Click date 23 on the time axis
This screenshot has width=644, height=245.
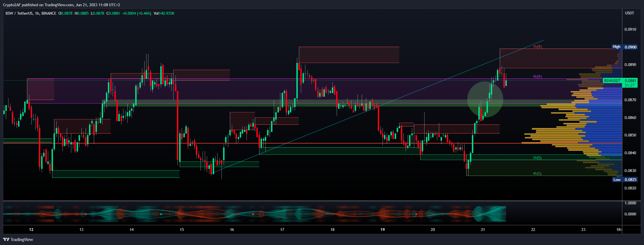[583, 229]
